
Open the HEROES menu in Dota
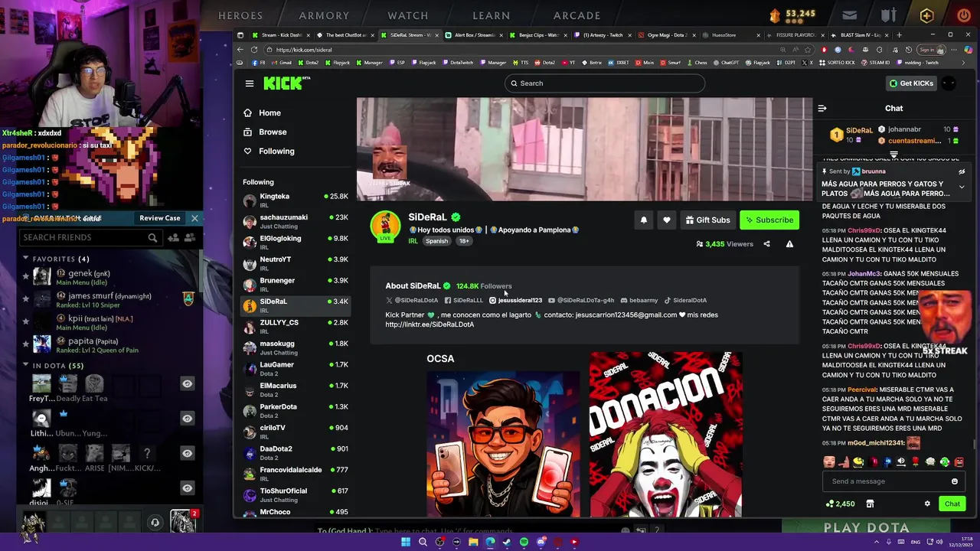pos(240,15)
